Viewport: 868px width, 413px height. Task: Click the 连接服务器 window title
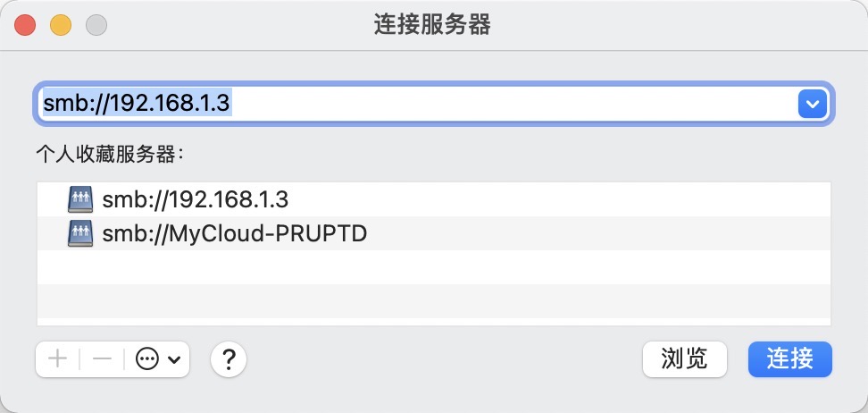[432, 25]
